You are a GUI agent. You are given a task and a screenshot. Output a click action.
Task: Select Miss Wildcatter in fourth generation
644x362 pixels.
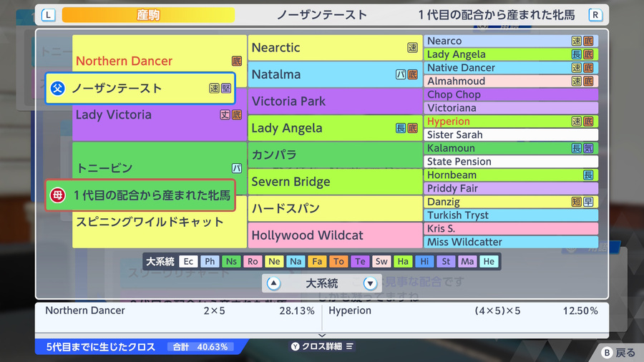(511, 242)
